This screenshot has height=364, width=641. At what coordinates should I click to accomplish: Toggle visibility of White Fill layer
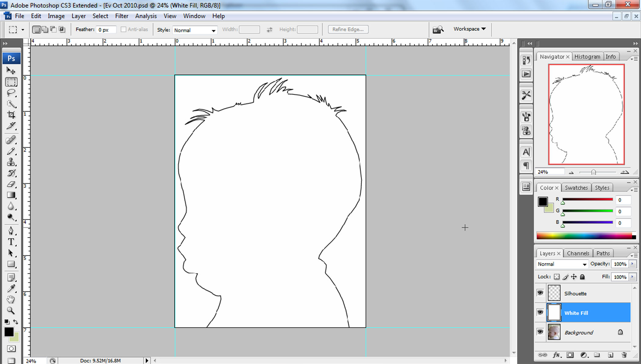pos(540,312)
